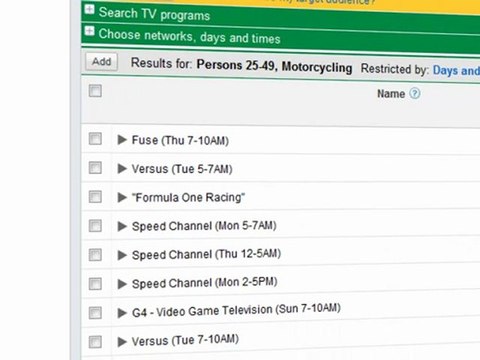Select the text "Formula One Racing"

coord(188,197)
